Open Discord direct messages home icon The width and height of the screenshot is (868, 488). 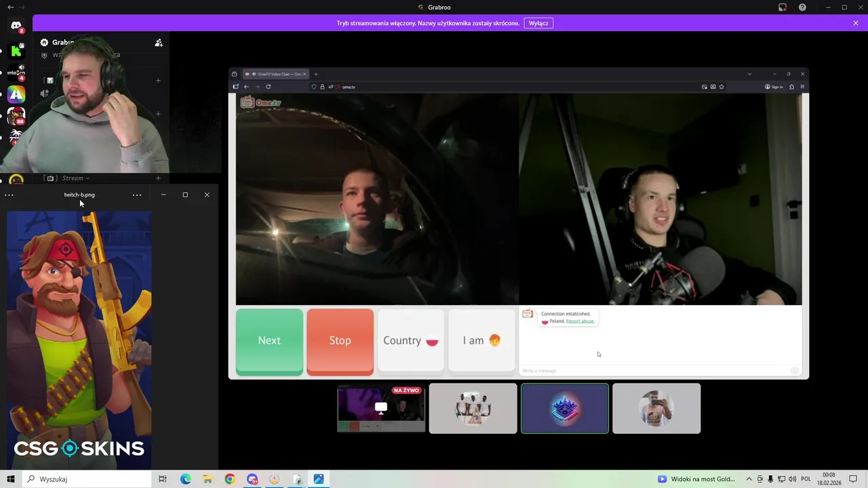tap(16, 26)
